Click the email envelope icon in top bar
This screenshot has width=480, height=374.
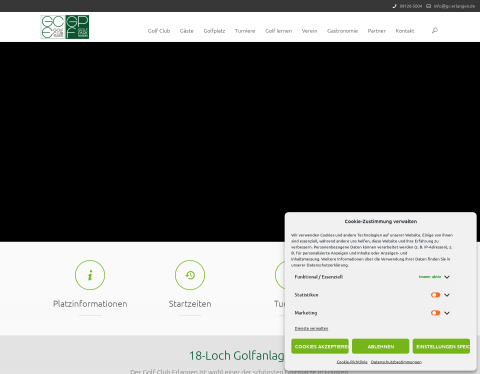coord(429,6)
